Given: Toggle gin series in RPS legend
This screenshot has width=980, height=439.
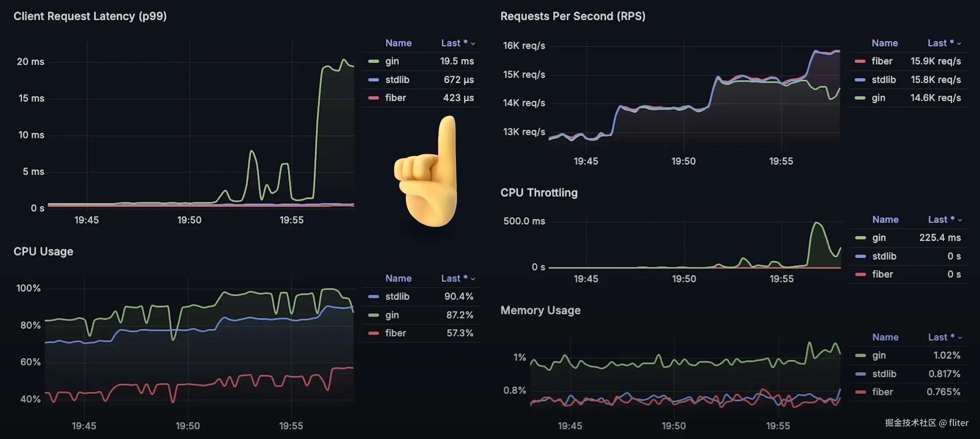Looking at the screenshot, I should [x=878, y=98].
